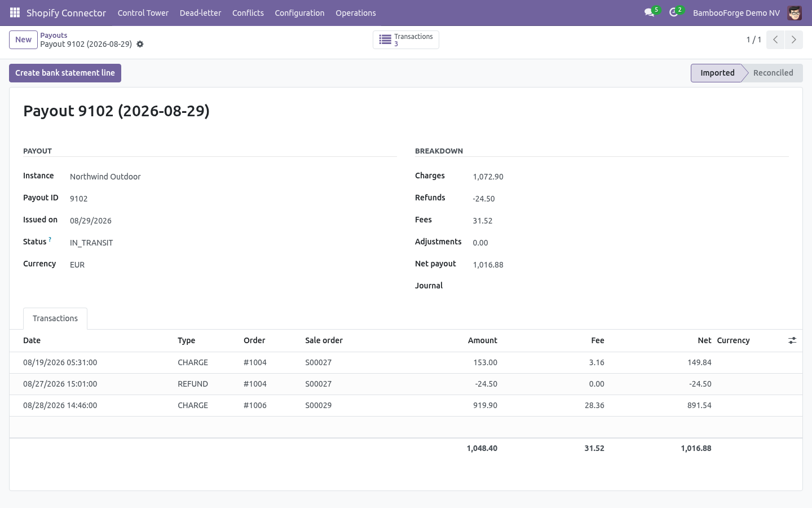The height and width of the screenshot is (508, 812).
Task: Open the Dead-letter menu
Action: (200, 12)
